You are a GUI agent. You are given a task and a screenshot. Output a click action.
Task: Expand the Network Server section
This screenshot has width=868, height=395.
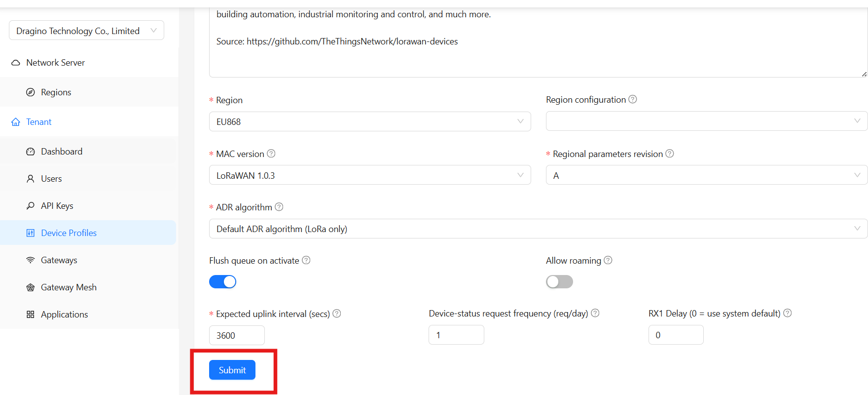[55, 63]
